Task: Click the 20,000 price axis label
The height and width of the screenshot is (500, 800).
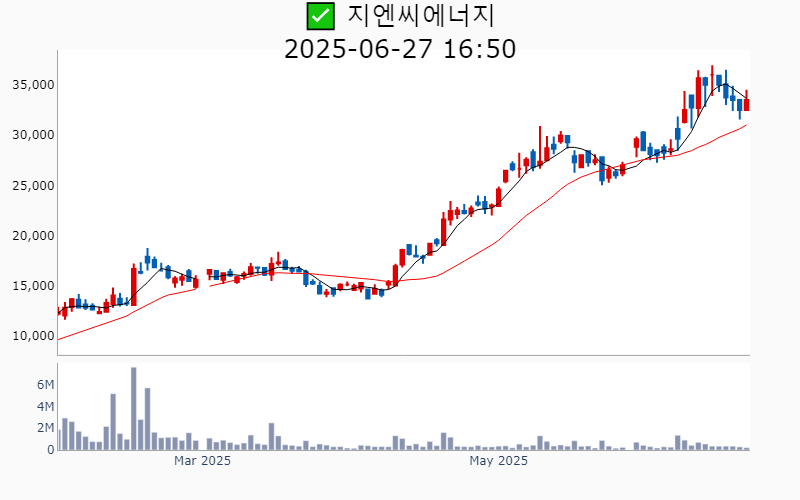Action: point(33,236)
